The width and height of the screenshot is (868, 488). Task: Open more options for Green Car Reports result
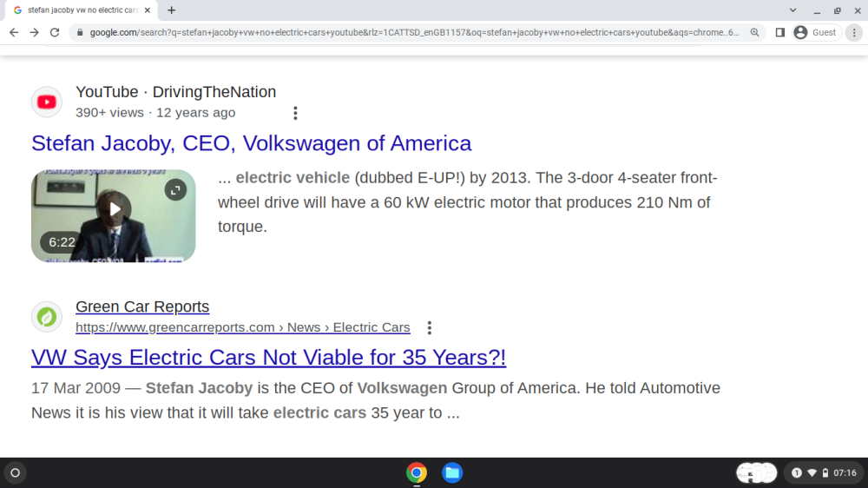pyautogui.click(x=429, y=328)
